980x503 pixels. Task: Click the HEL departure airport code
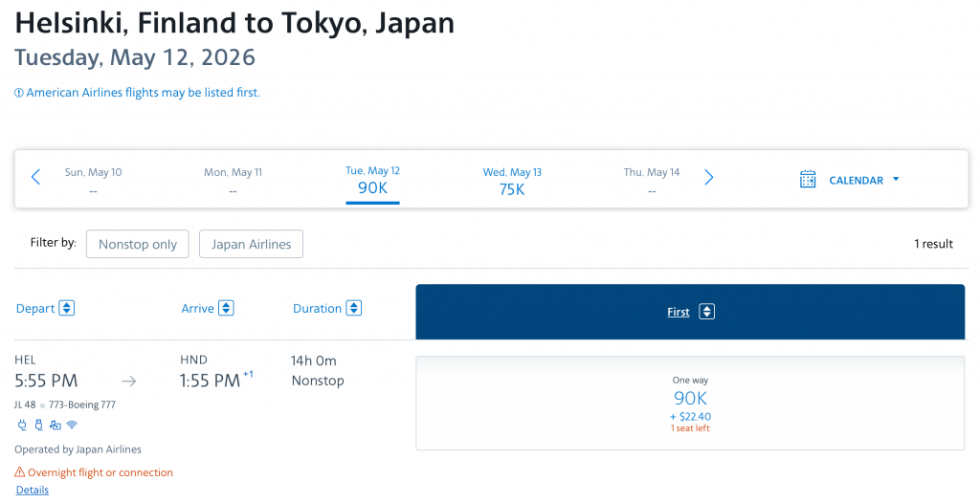25,360
